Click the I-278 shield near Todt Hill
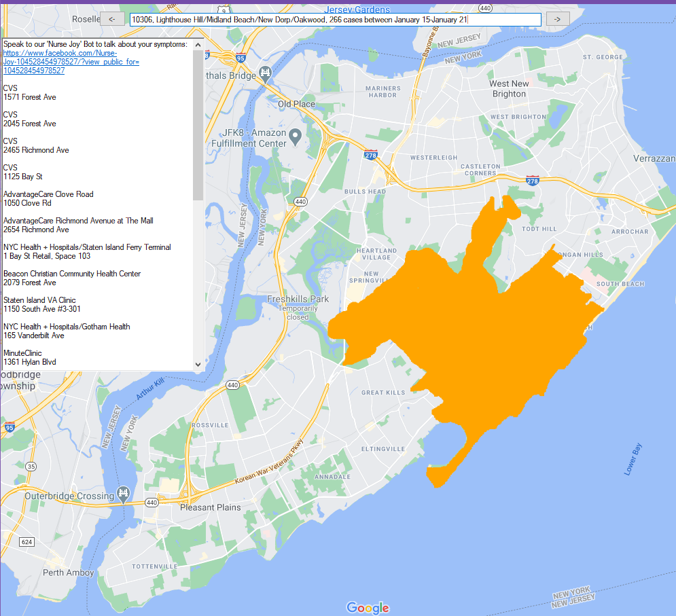 point(533,180)
